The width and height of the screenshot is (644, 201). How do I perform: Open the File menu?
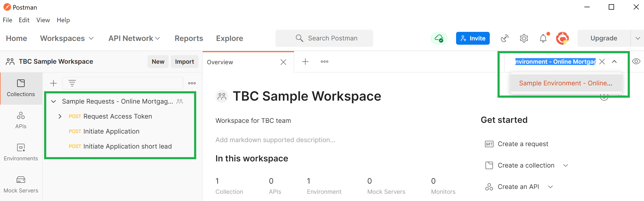point(7,20)
